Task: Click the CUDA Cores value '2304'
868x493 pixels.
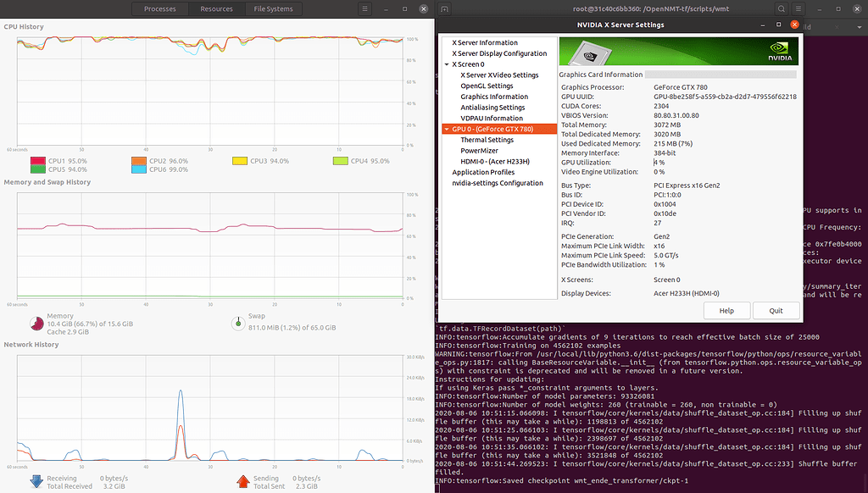Action: 661,106
